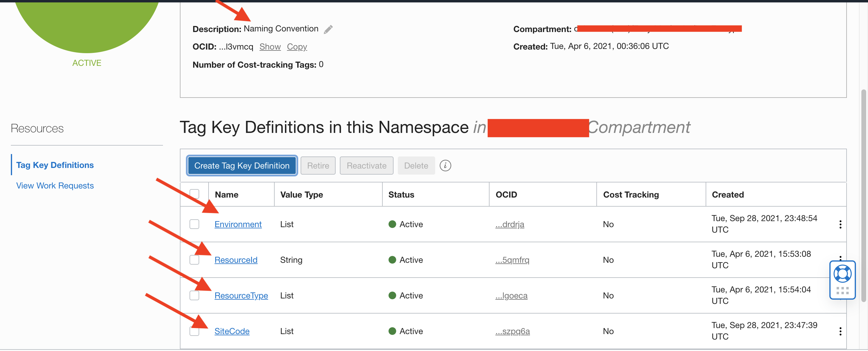Click the pencil icon to edit Description
This screenshot has width=868, height=351.
click(x=328, y=29)
